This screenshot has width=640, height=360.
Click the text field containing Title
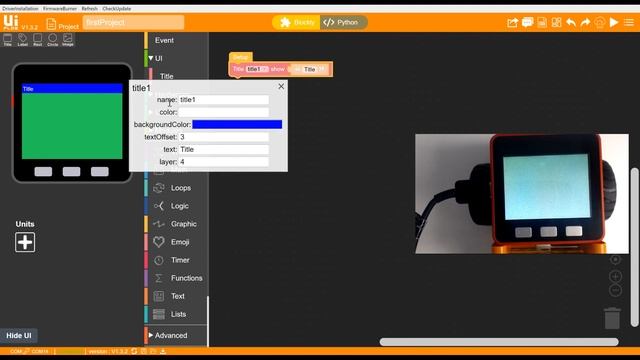[x=224, y=149]
